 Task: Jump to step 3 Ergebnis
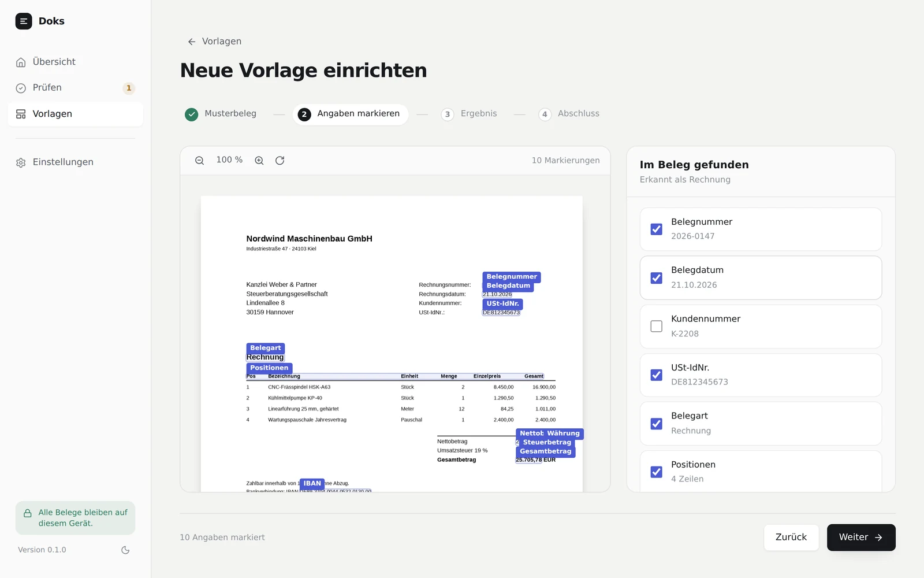click(x=469, y=114)
